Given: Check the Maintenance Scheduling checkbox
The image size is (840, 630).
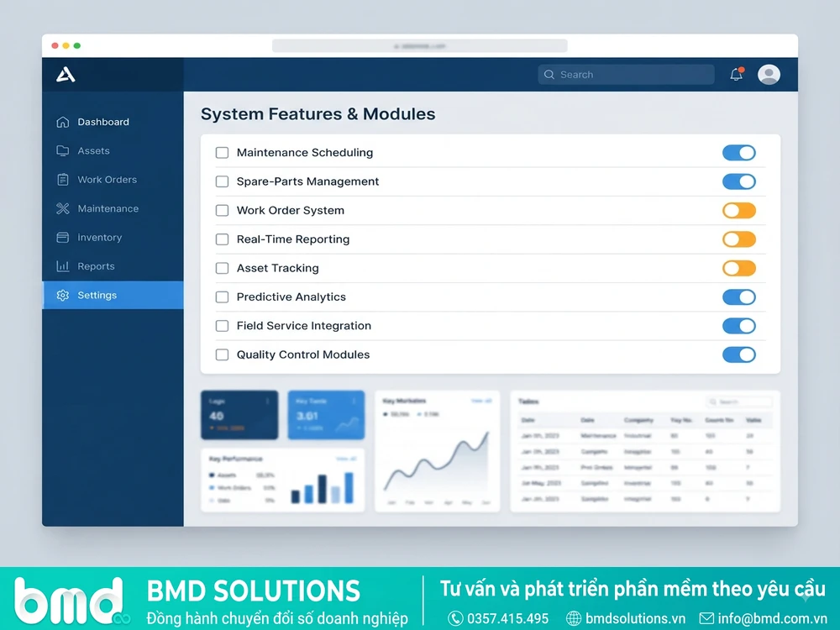Looking at the screenshot, I should click(x=222, y=153).
